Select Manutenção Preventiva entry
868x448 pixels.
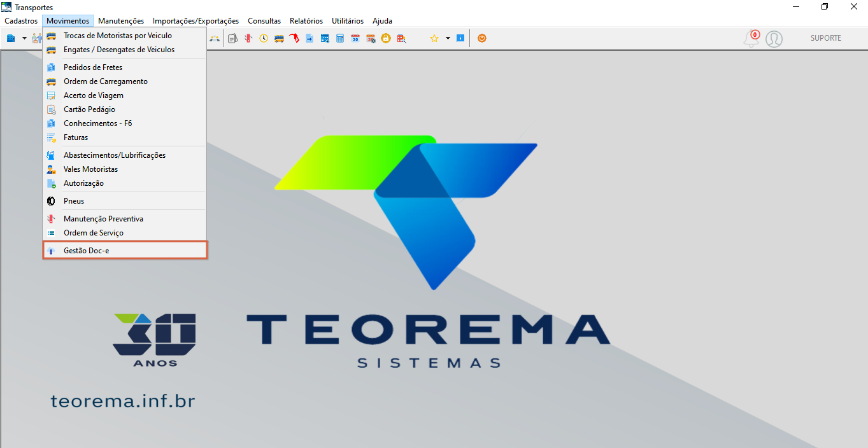click(x=125, y=219)
